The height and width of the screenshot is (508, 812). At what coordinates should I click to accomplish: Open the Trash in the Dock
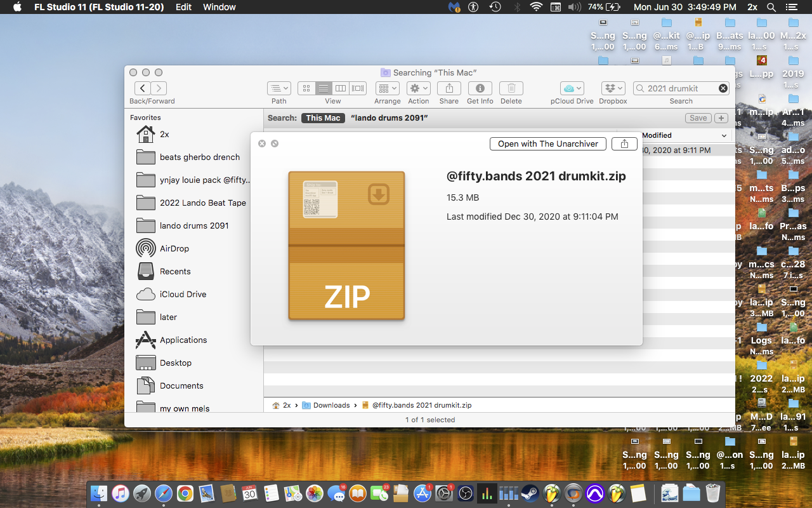(x=713, y=493)
